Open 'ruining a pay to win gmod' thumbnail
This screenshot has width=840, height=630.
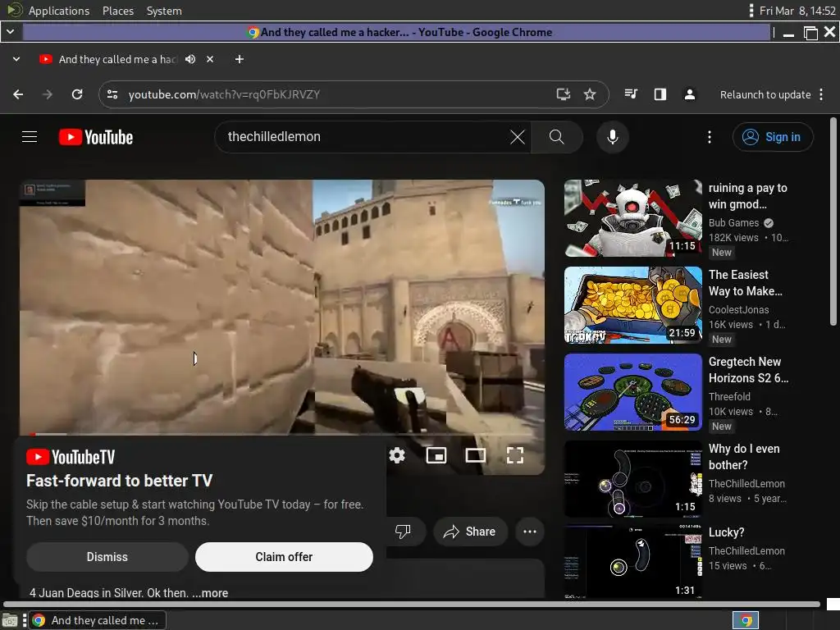click(x=632, y=218)
